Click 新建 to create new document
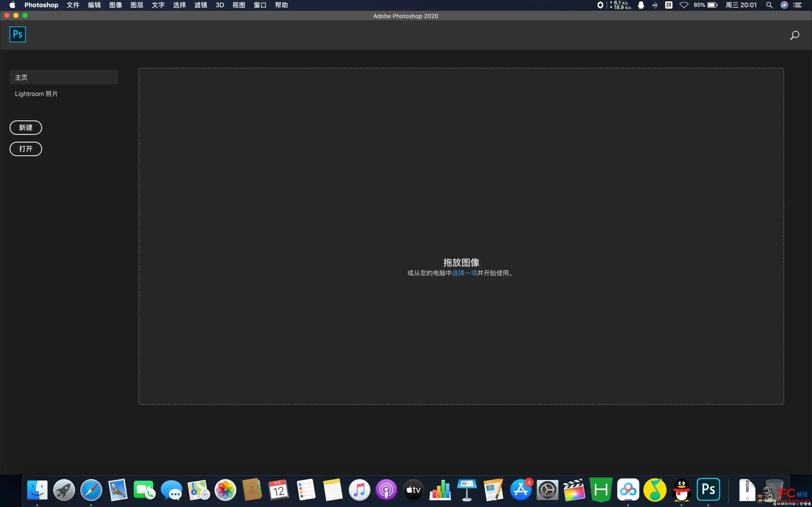This screenshot has width=812, height=507. point(26,127)
